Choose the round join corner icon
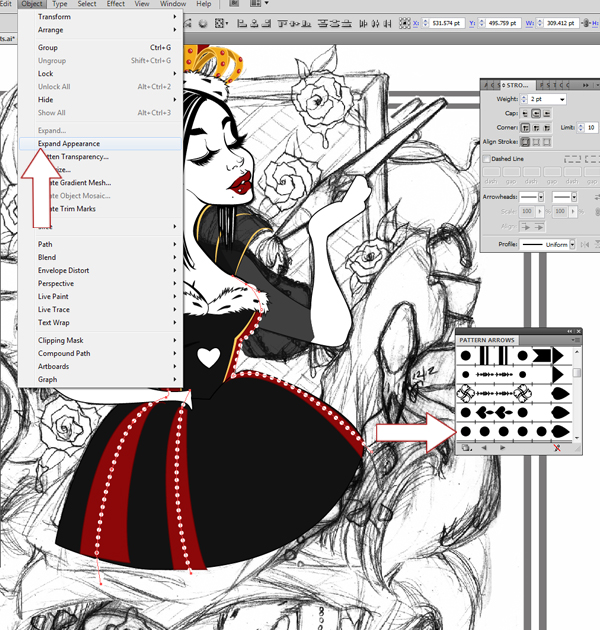Viewport: 600px width, 630px height. pyautogui.click(x=536, y=128)
